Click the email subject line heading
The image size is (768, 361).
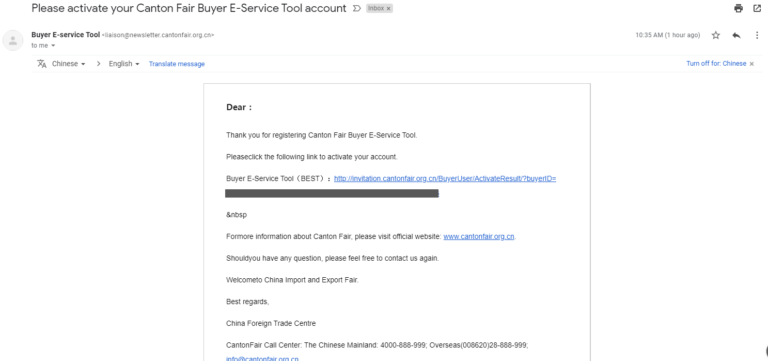click(189, 8)
